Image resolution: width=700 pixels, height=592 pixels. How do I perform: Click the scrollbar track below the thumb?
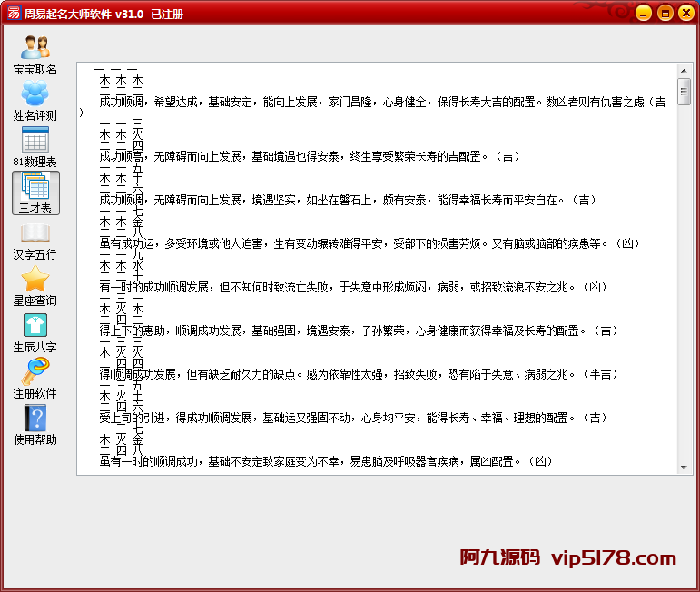[x=684, y=283]
